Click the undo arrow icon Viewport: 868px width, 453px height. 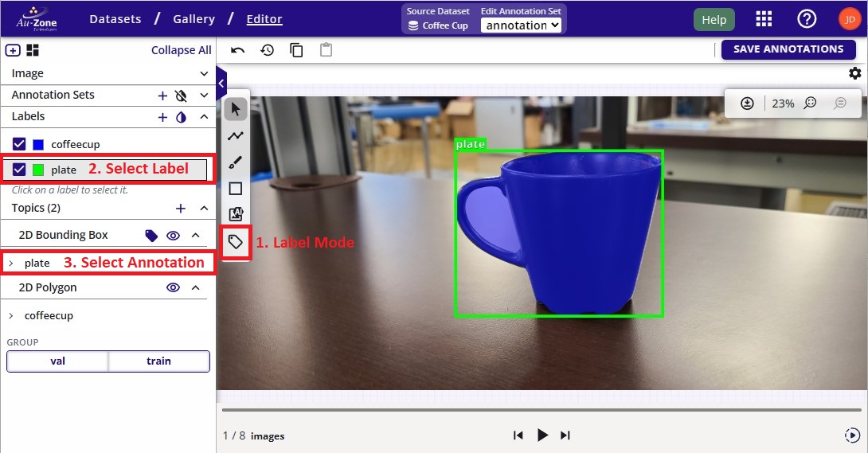(237, 50)
